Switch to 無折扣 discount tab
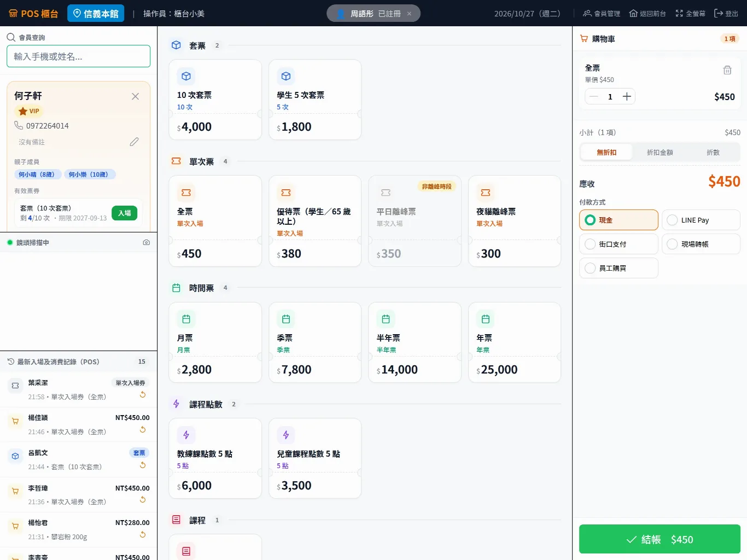Screen dimensions: 747x560 click(606, 152)
